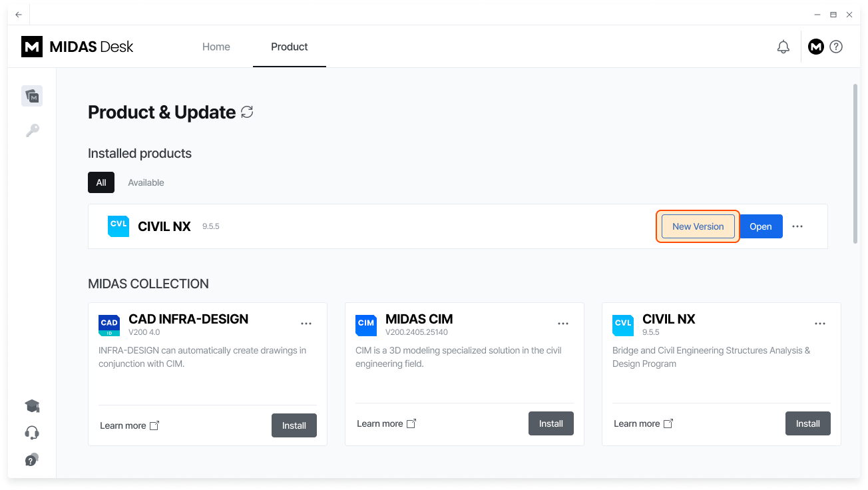The height and width of the screenshot is (490, 868).
Task: Open the headset support icon
Action: point(32,433)
